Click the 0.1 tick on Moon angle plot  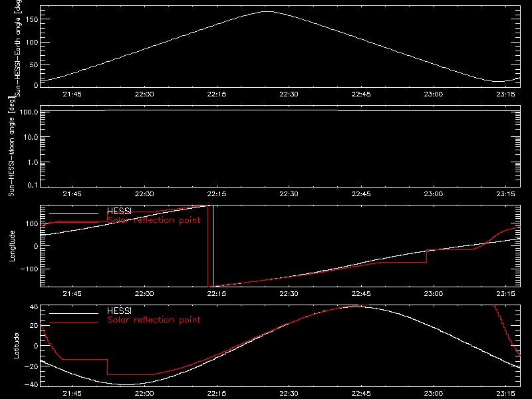[33, 186]
